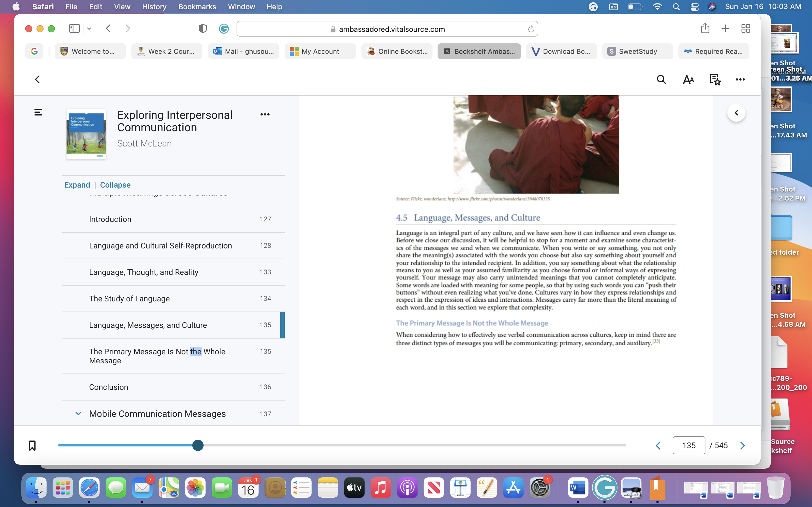Click the page progress slider handle
The image size is (812, 507).
tap(198, 445)
